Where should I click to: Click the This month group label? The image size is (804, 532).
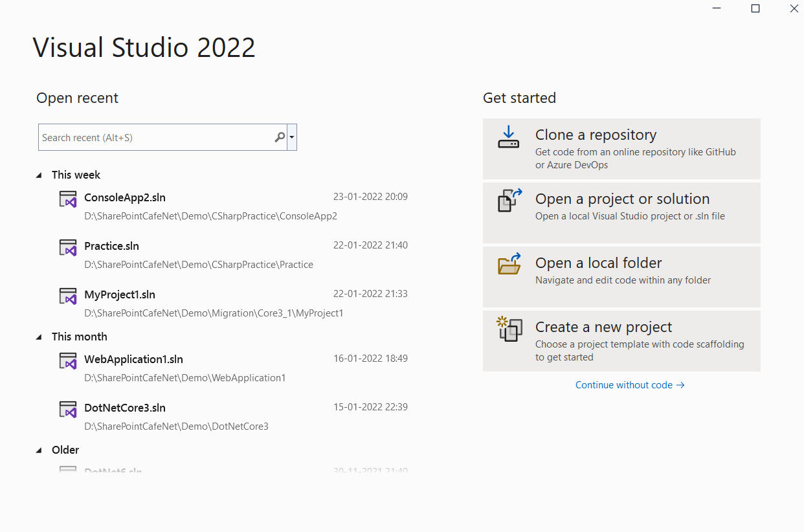point(80,337)
